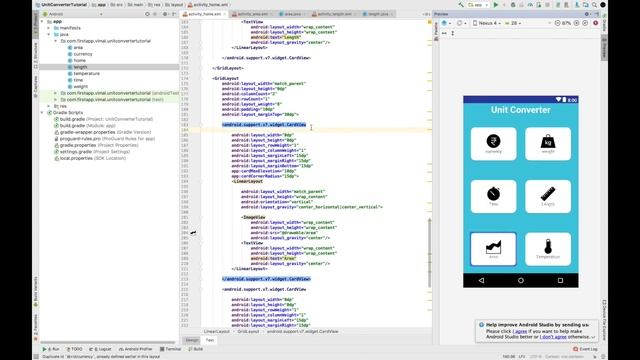Click preview back navigation triangle
640x360 pixels.
(x=482, y=280)
